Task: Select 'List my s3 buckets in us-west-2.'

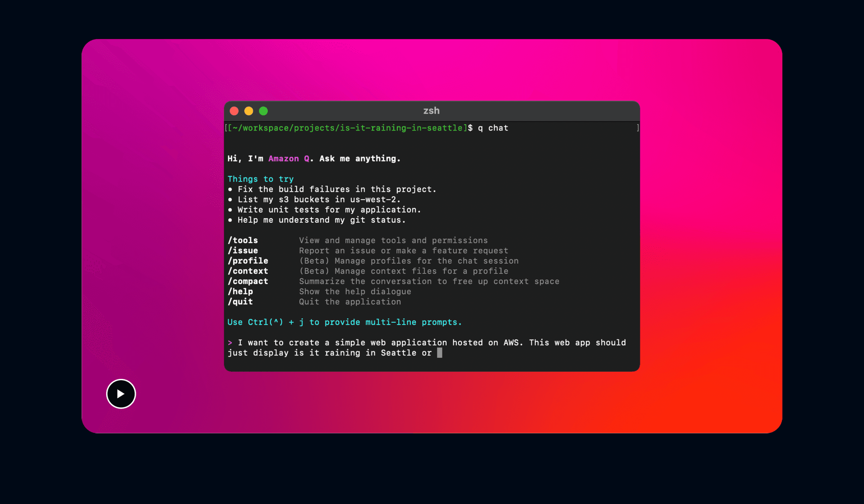Action: 319,199
